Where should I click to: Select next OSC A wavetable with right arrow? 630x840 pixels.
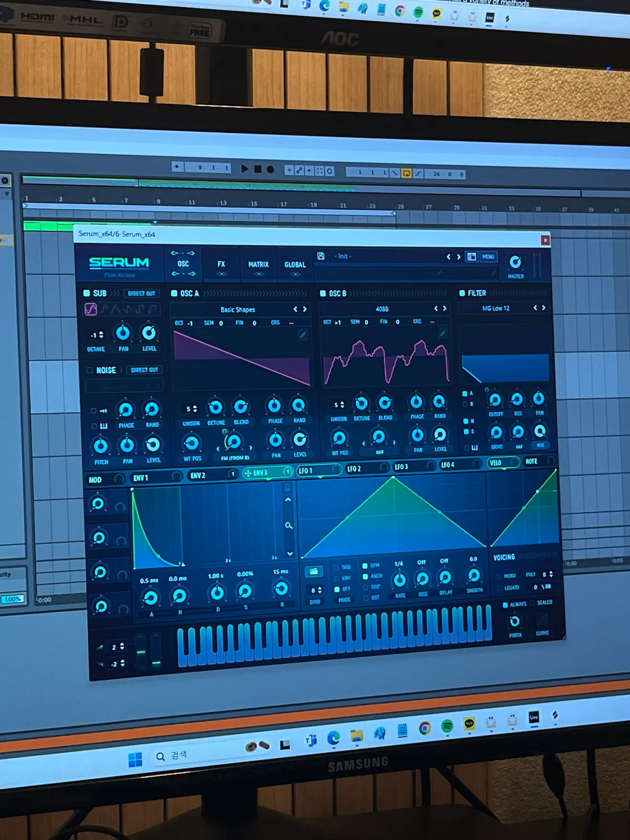pos(304,309)
